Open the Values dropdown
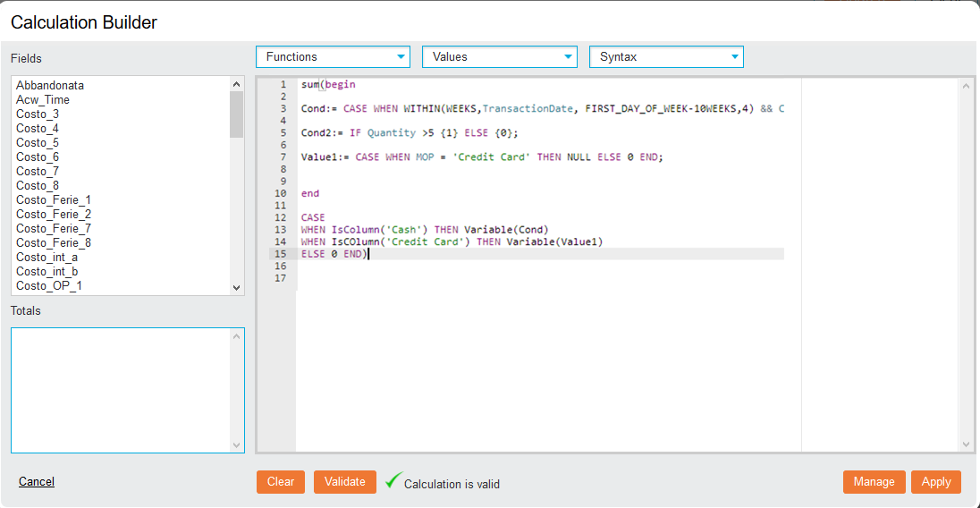 click(499, 57)
